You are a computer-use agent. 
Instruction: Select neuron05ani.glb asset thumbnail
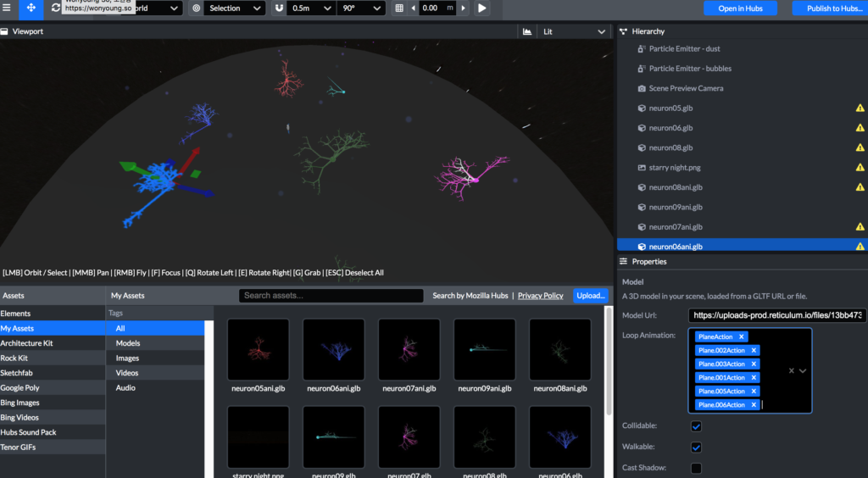tap(258, 349)
